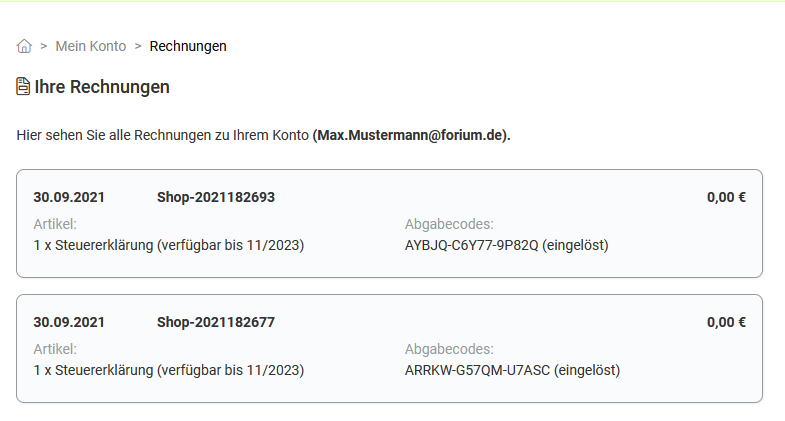Click the date of invoice Shop-2021182677
The height and width of the screenshot is (421, 785).
[x=69, y=322]
